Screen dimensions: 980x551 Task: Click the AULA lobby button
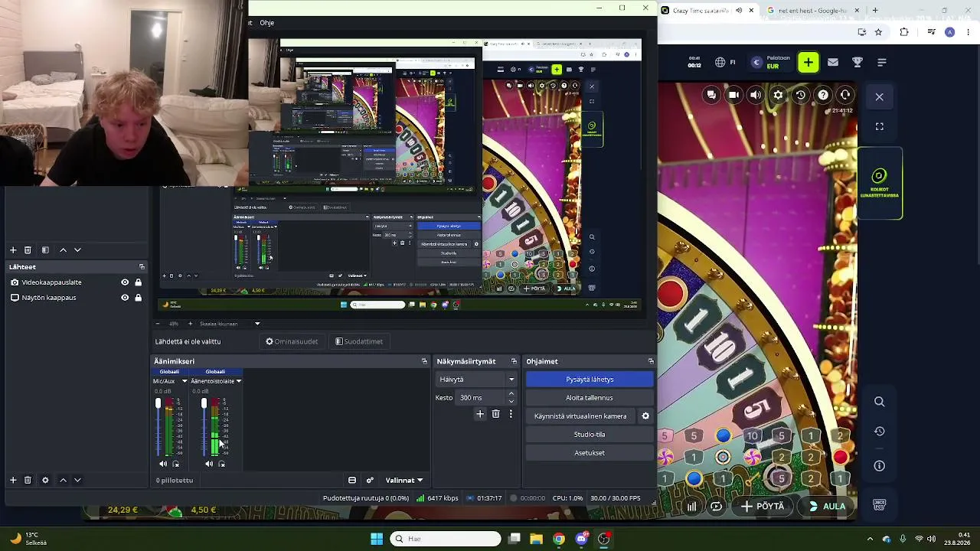click(827, 506)
